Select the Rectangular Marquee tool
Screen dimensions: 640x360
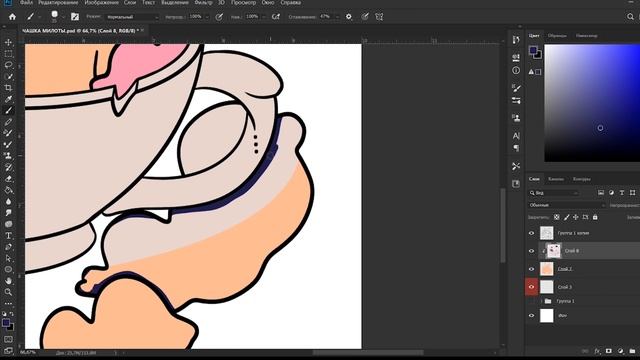pyautogui.click(x=8, y=53)
